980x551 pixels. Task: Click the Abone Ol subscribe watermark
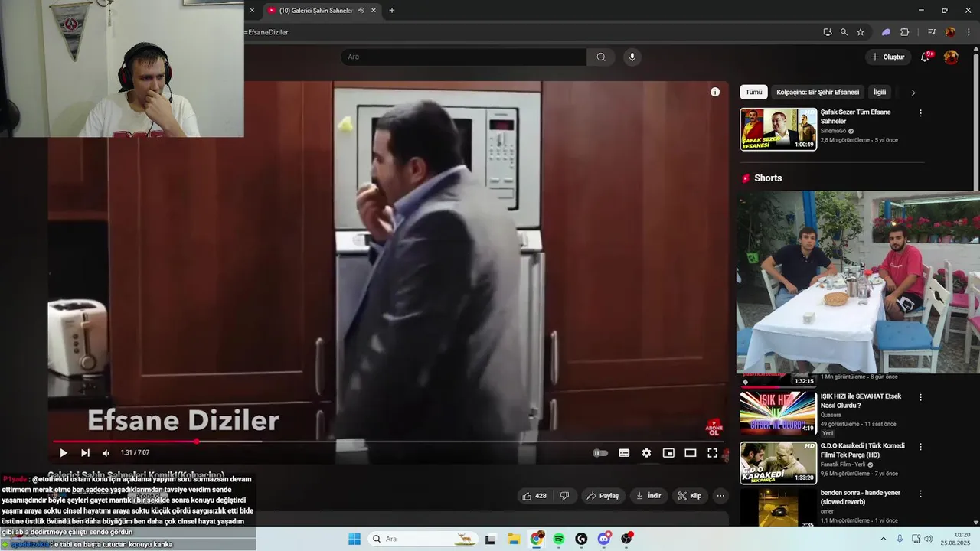click(714, 427)
